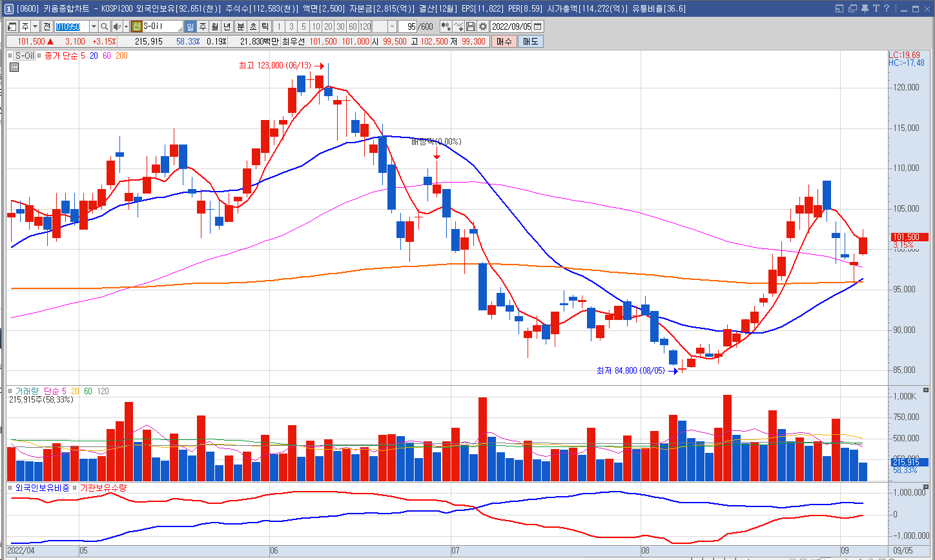
Task: Select the 분 minute chart period
Action: tap(241, 26)
